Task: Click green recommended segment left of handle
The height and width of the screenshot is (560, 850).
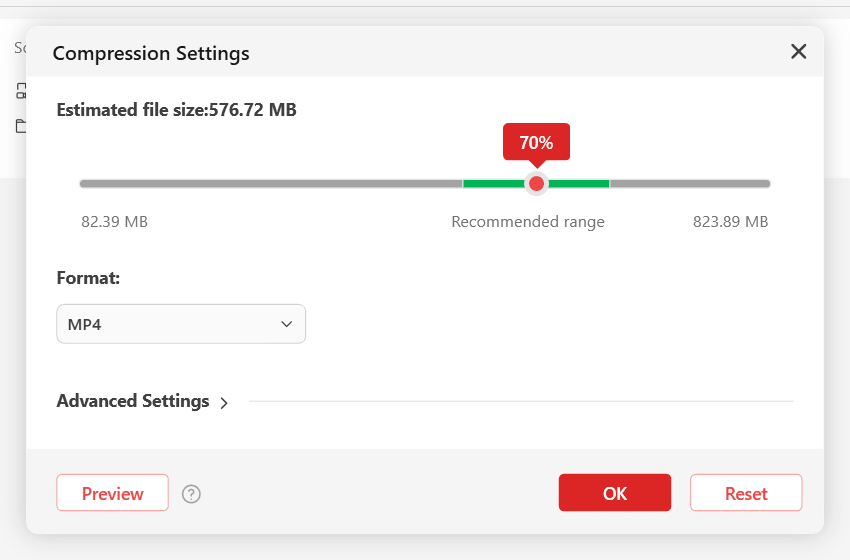Action: [494, 184]
